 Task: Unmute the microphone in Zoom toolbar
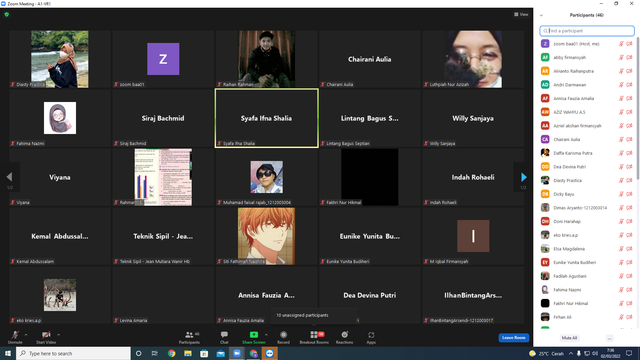(15, 337)
